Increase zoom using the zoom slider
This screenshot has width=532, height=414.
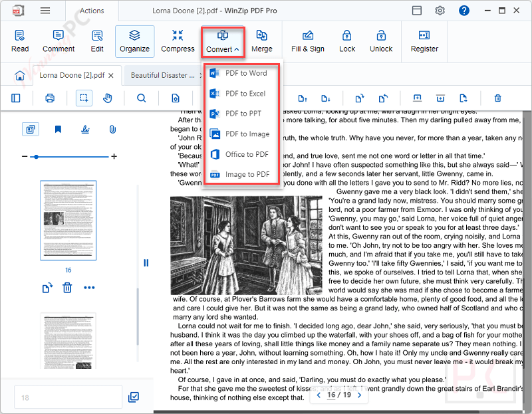click(114, 157)
